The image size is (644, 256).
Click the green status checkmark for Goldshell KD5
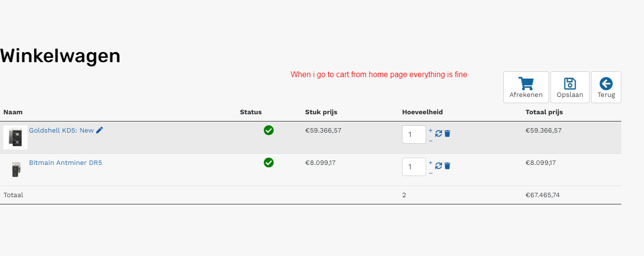269,130
